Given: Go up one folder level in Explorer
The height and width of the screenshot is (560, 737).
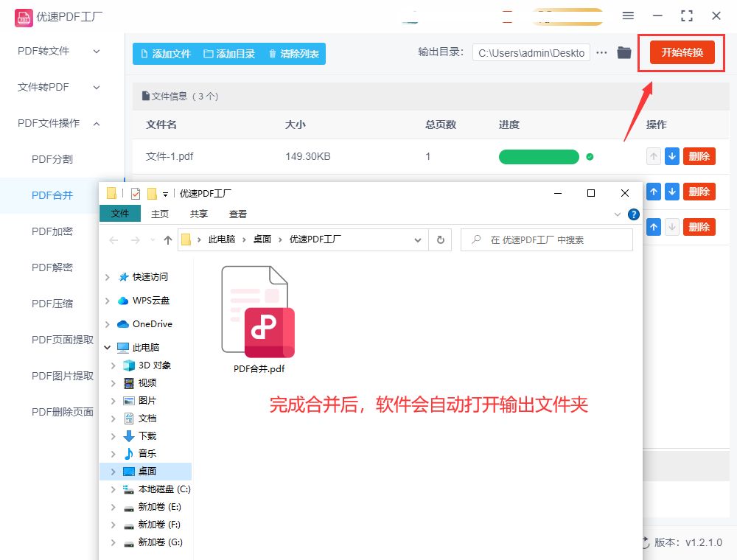Looking at the screenshot, I should coord(168,240).
